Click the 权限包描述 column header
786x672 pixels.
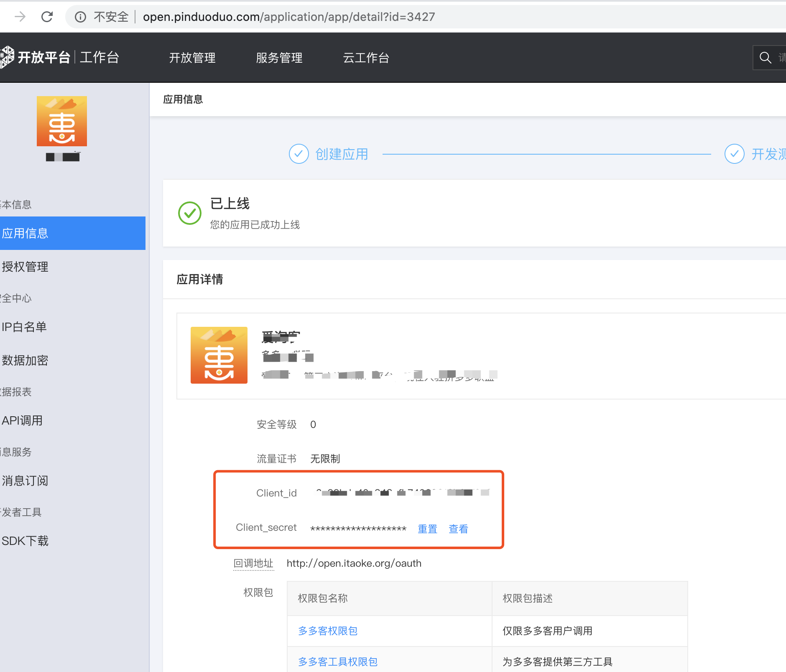click(x=528, y=598)
